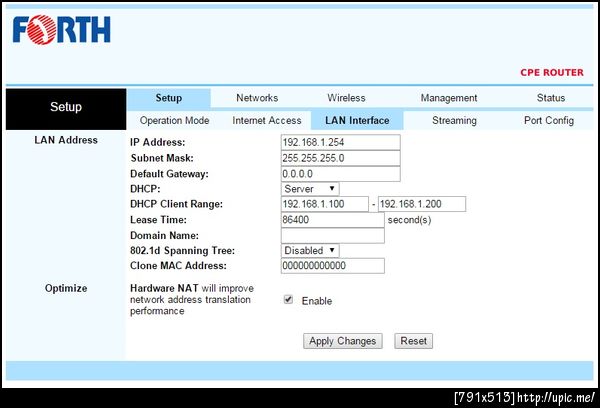Switch to the Networks tab

[x=257, y=98]
